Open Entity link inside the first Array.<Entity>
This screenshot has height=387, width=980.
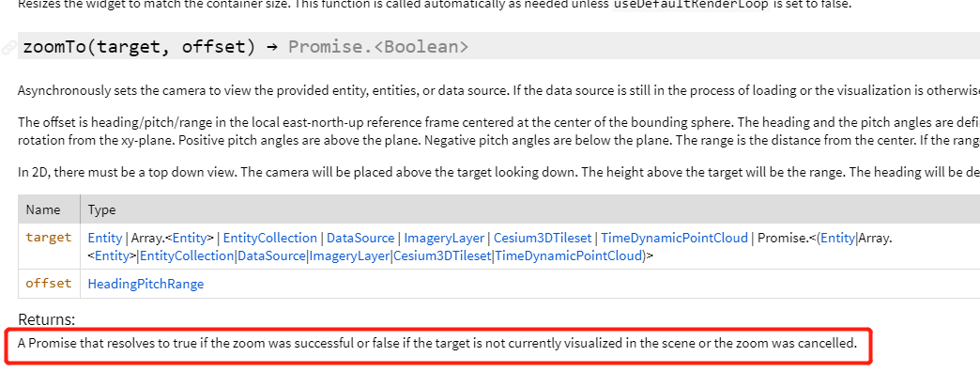pos(191,238)
